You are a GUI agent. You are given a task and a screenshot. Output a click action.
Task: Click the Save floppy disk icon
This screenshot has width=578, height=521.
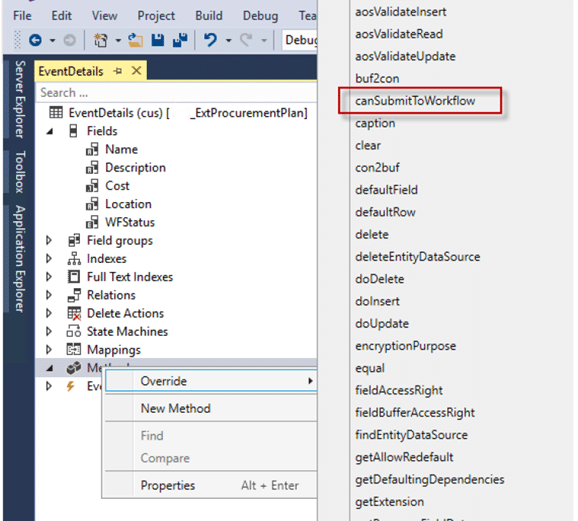click(x=158, y=40)
